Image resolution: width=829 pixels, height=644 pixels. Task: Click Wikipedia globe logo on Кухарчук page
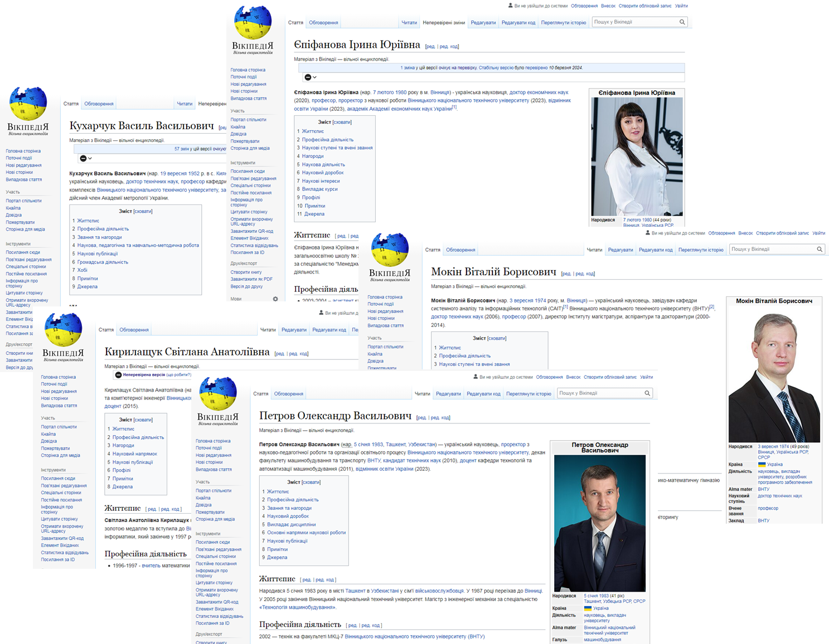pos(28,104)
